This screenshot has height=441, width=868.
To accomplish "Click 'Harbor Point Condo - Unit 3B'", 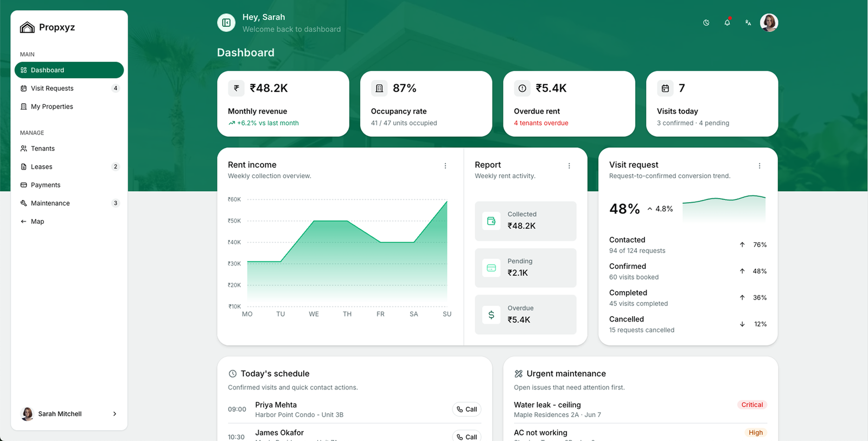I will (299, 415).
